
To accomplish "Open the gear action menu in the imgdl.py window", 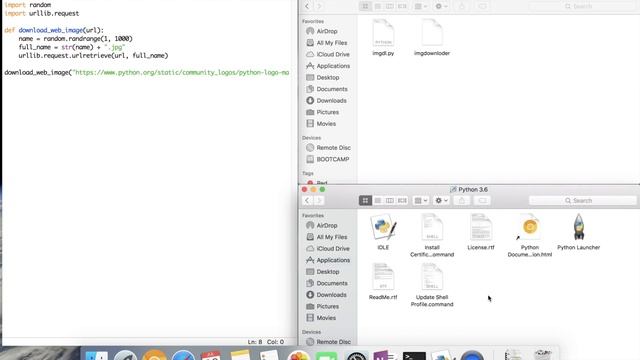I will point(441,6).
